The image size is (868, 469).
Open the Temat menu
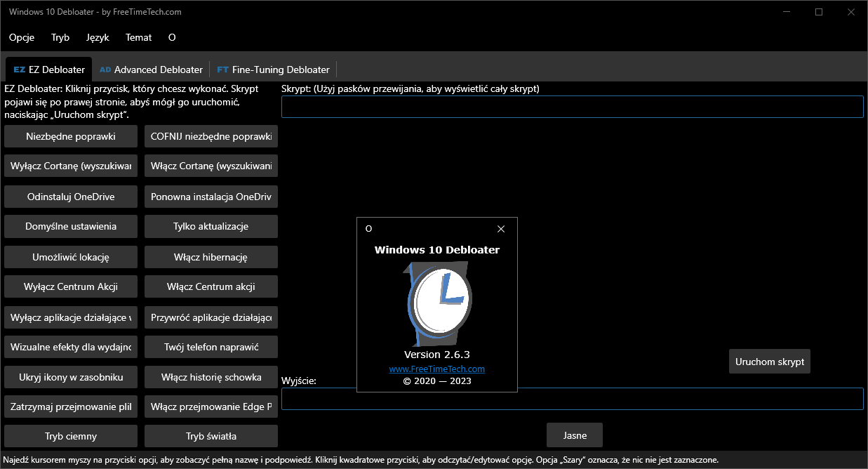138,37
